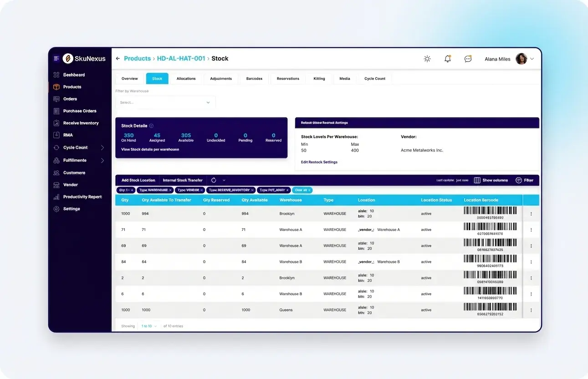Image resolution: width=588 pixels, height=379 pixels.
Task: Open the Filter icon in table toolbar
Action: pyautogui.click(x=519, y=180)
